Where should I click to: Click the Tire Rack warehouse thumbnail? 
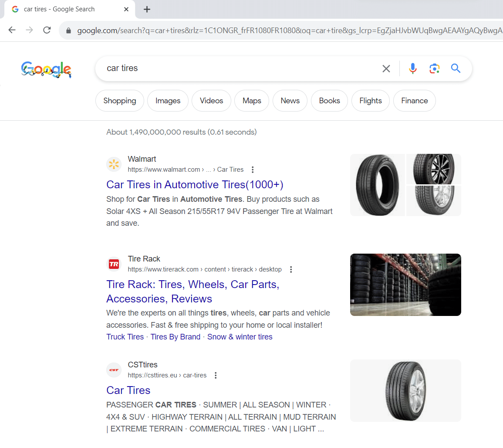click(405, 285)
